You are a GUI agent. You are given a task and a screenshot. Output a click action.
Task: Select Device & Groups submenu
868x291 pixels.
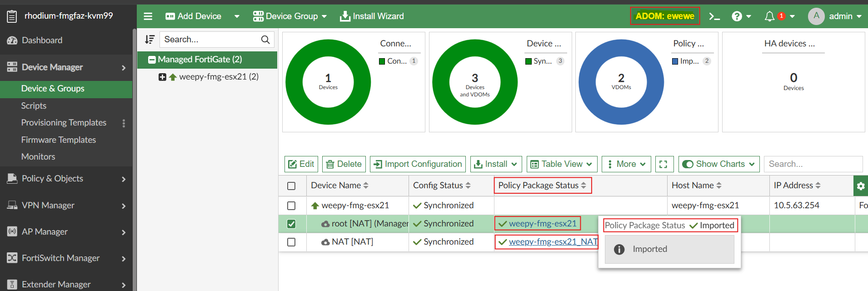click(66, 89)
